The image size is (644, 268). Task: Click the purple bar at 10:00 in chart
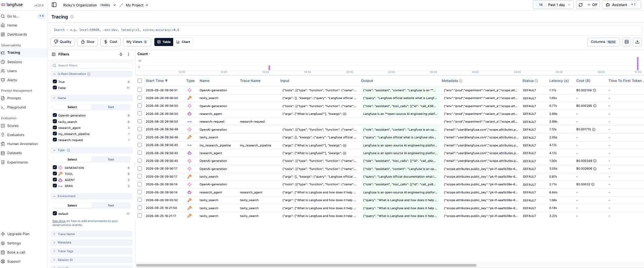click(638, 63)
